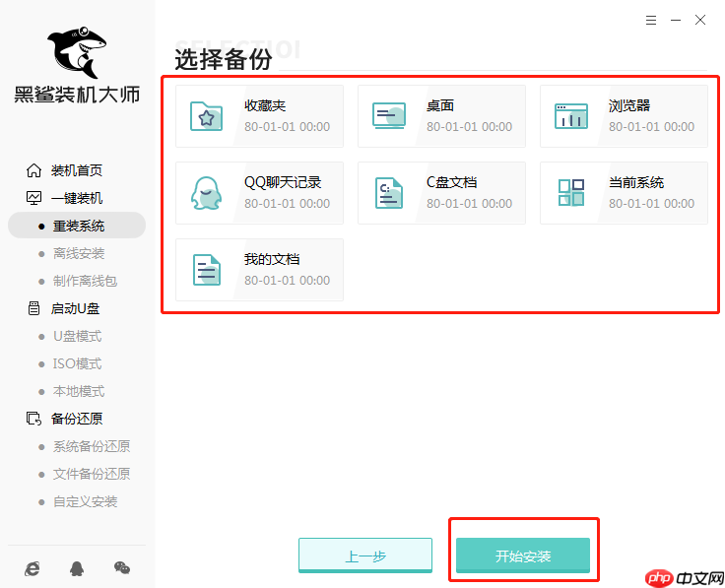This screenshot has height=588, width=725.
Task: Click the desktop monitor icon for 桌面
Action: coord(389,115)
